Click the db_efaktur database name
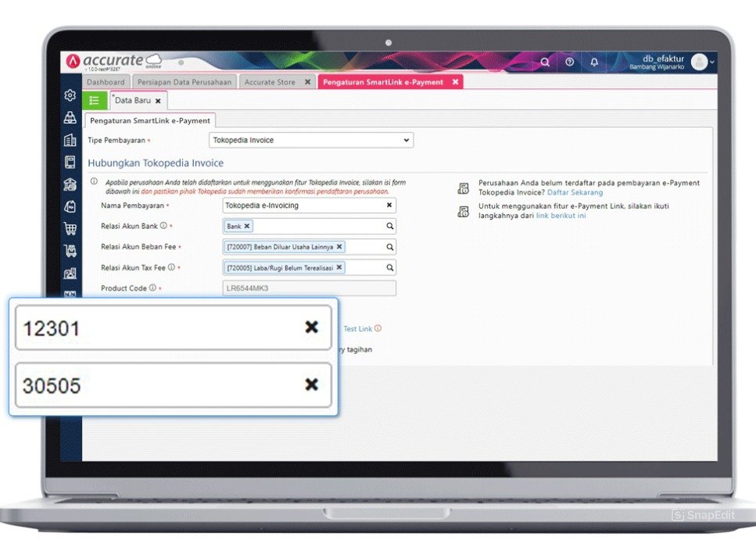Viewport: 756px width, 544px height. point(663,59)
